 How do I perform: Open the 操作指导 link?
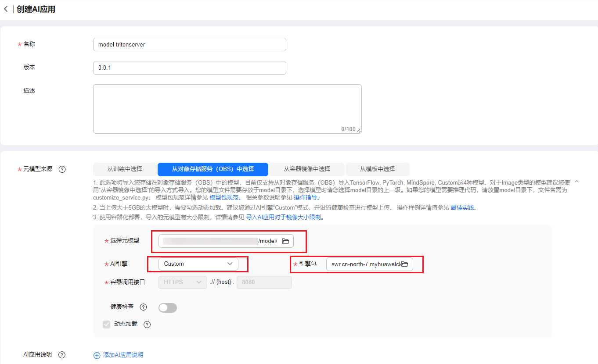point(306,198)
